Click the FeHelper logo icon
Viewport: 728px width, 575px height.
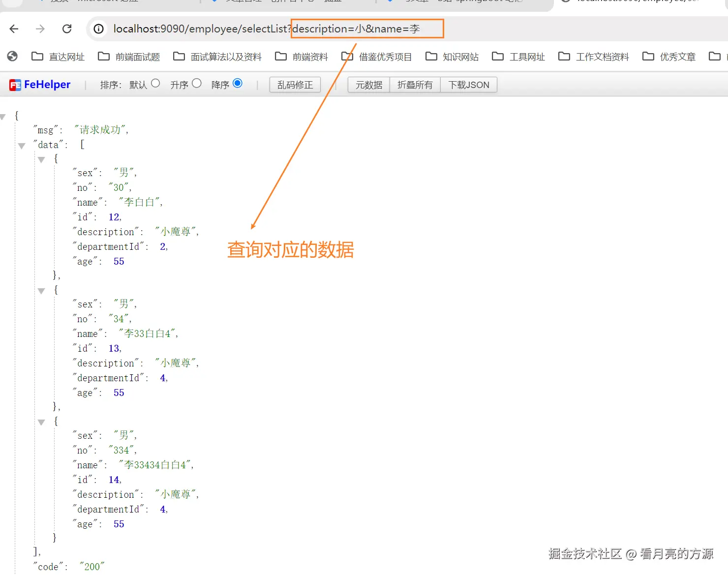click(15, 85)
